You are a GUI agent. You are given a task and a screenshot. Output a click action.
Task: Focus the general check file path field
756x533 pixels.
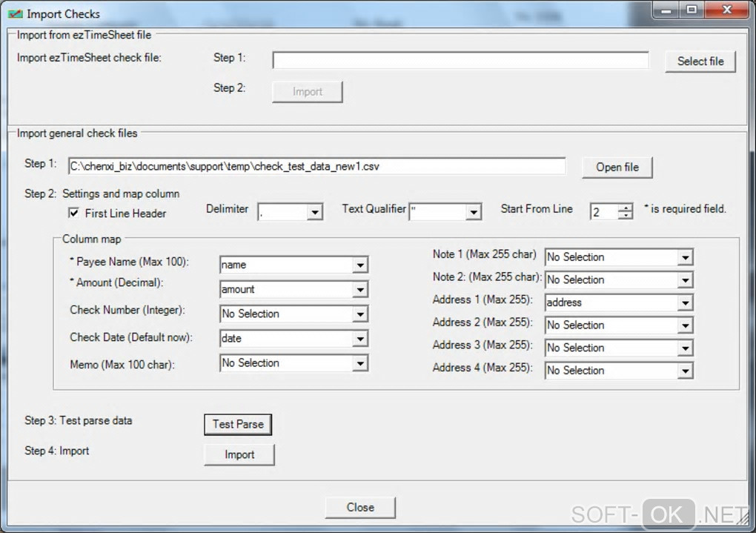[x=316, y=166]
